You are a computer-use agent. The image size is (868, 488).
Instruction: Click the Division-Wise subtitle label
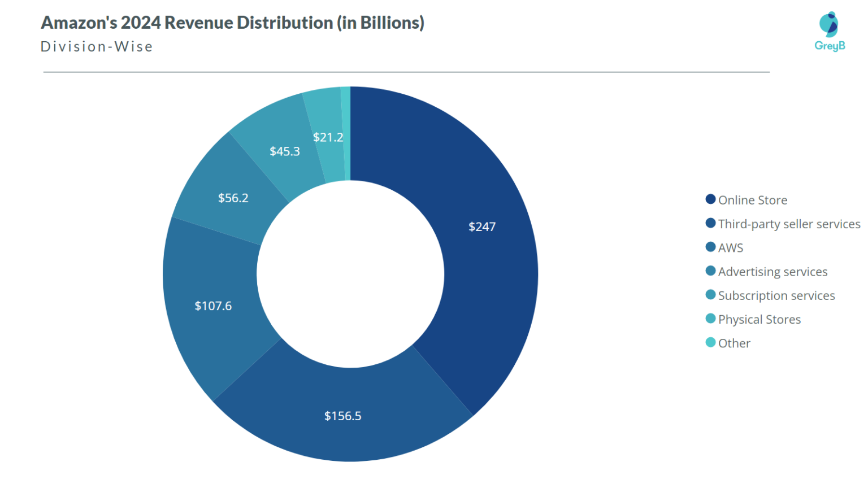click(x=96, y=46)
